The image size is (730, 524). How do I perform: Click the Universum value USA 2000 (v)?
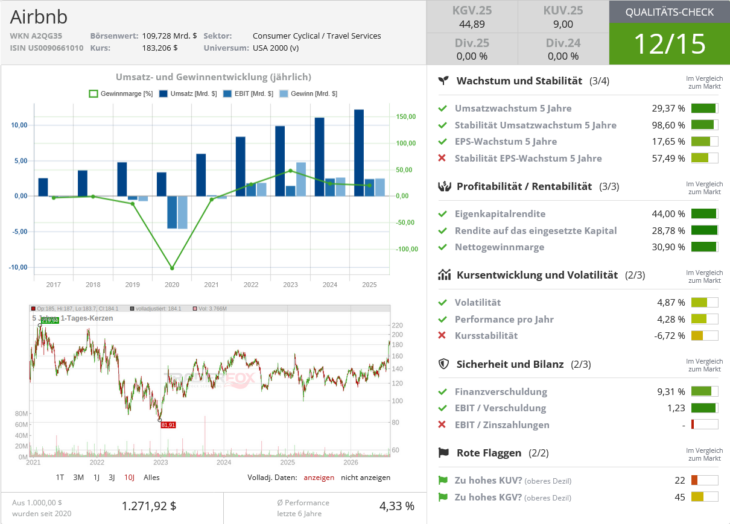(x=276, y=48)
